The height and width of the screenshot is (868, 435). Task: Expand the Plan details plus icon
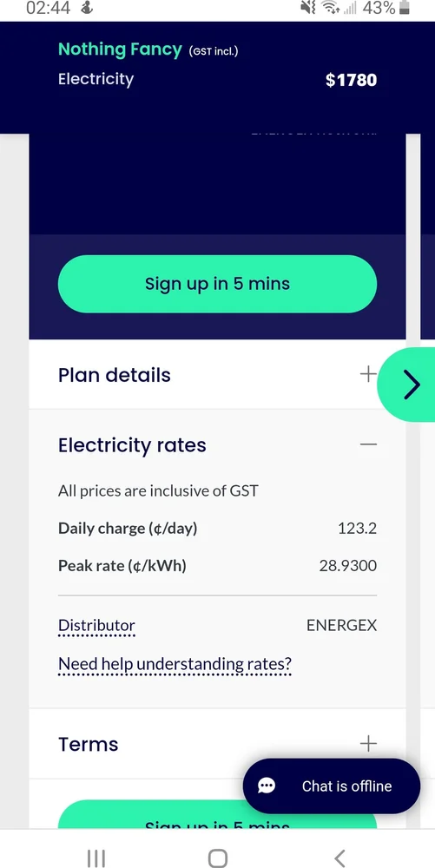(368, 375)
